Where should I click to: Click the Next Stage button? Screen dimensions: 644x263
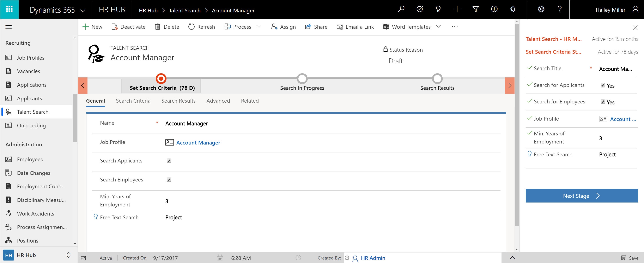click(582, 196)
